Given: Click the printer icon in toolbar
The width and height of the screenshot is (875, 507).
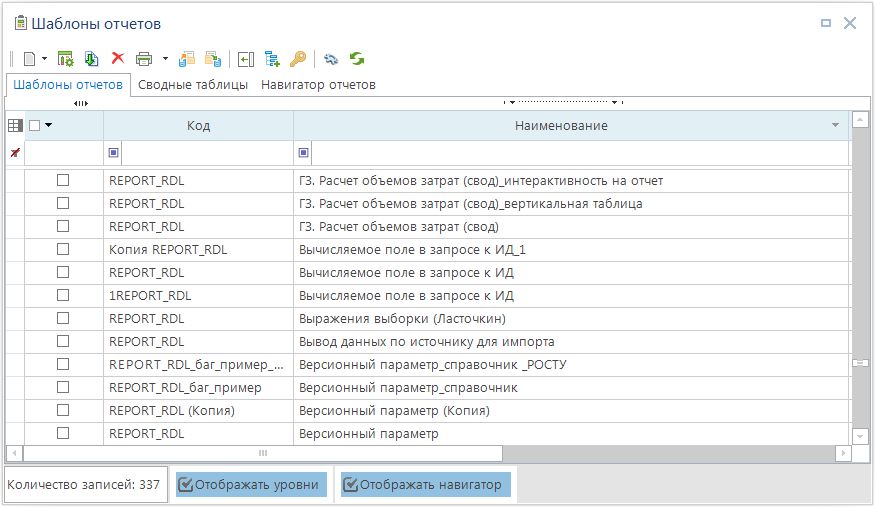Looking at the screenshot, I should (144, 59).
